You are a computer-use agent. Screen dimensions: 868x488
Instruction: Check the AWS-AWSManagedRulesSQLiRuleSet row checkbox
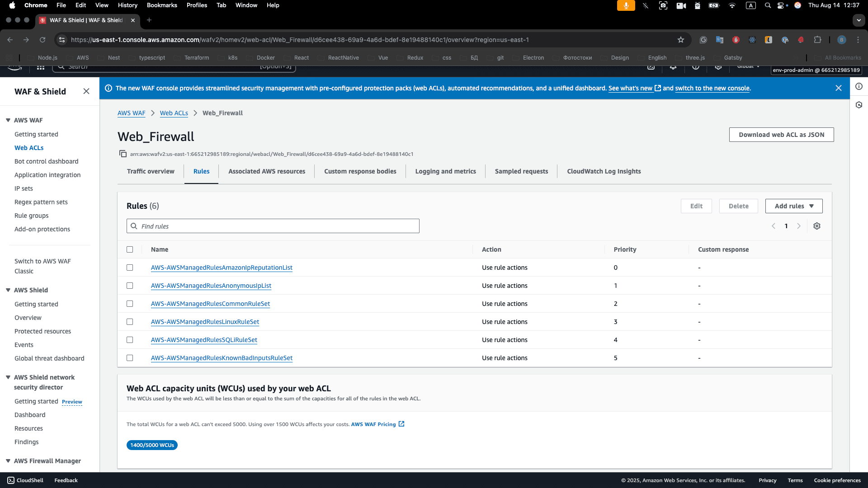[130, 340]
